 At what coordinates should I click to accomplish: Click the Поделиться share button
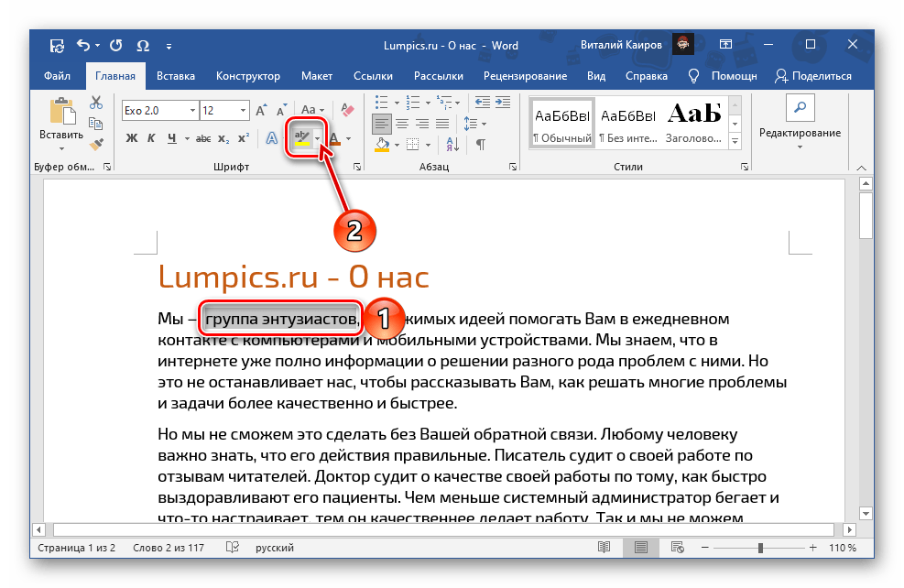point(813,75)
